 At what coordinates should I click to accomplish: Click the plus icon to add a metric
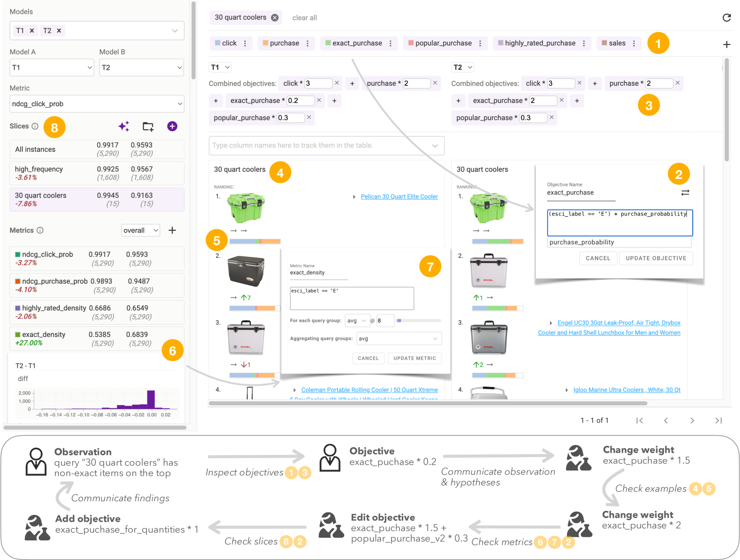pyautogui.click(x=172, y=230)
